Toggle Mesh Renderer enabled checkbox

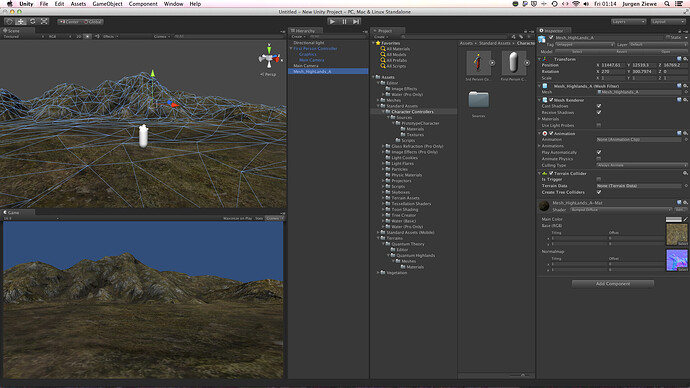pos(551,100)
